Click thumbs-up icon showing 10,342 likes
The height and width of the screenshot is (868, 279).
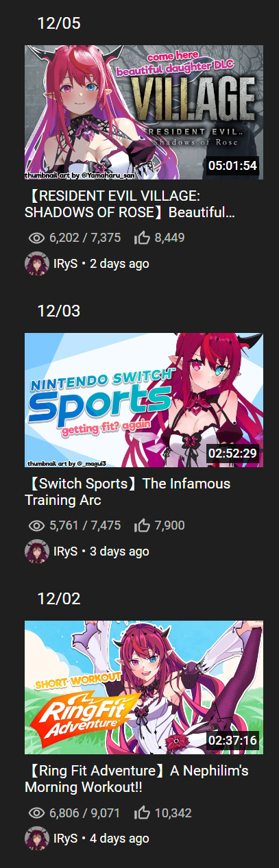(x=143, y=813)
